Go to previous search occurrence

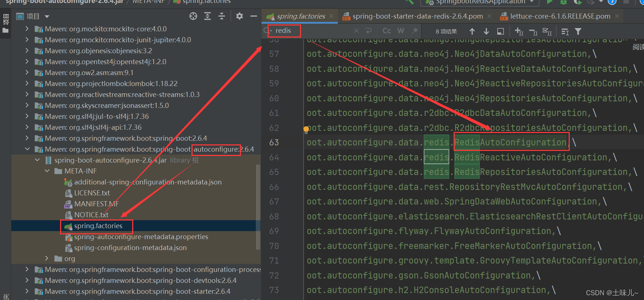pos(472,31)
